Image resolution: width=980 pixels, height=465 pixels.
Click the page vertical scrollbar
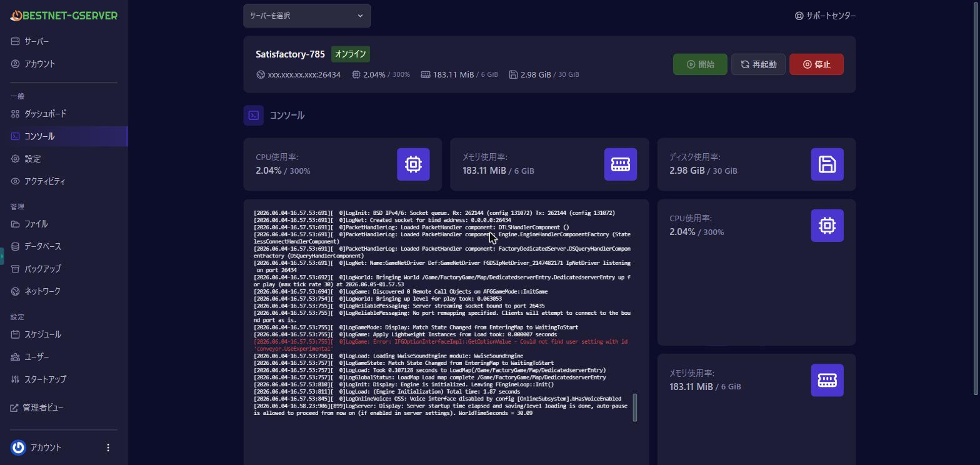pos(976,197)
